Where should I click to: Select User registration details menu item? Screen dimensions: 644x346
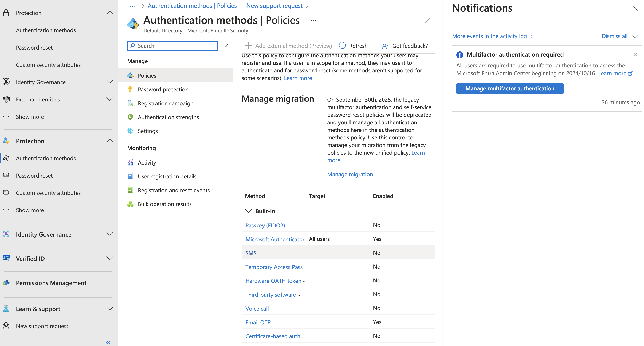[167, 176]
